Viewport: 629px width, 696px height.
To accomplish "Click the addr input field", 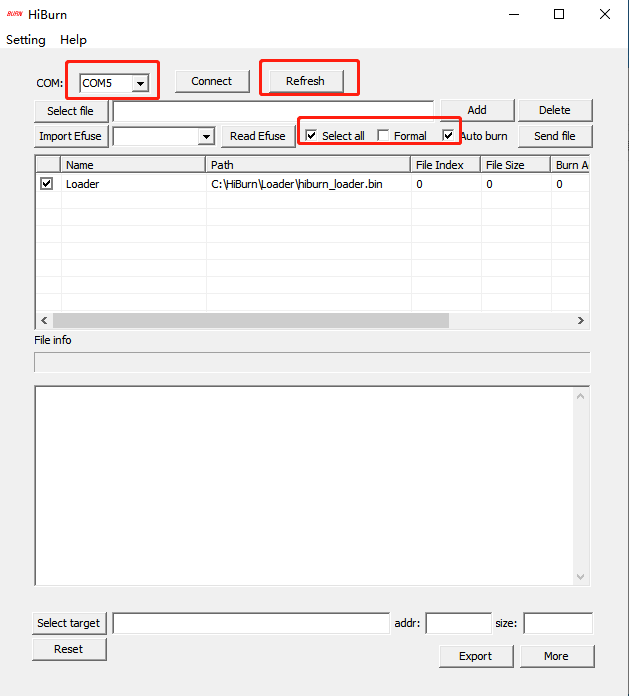I will (458, 623).
